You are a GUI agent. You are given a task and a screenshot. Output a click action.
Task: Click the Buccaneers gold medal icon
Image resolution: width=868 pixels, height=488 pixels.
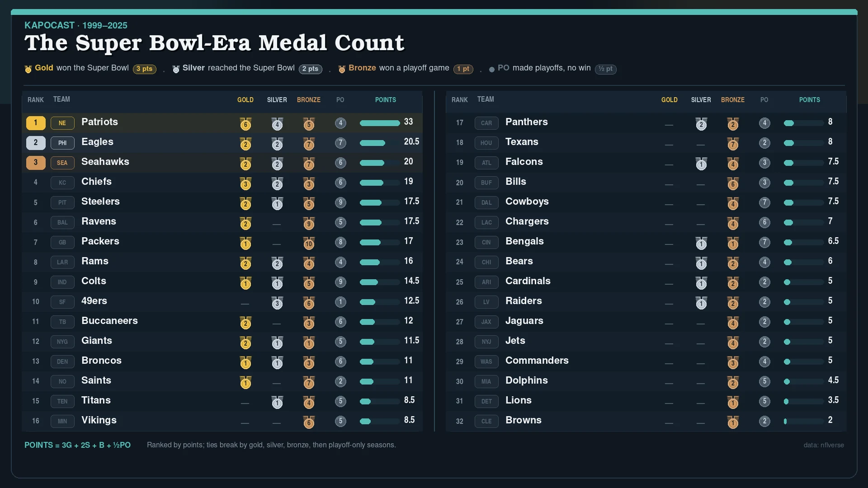coord(245,322)
